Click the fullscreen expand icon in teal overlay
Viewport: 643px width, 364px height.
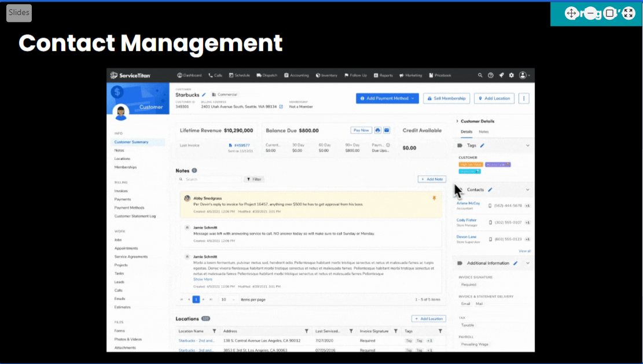[x=628, y=13]
